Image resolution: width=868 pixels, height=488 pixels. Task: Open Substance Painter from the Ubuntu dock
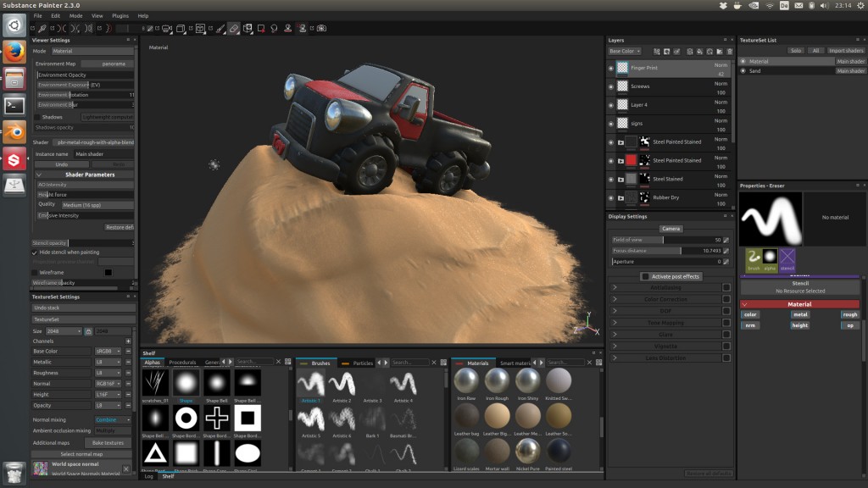click(x=12, y=158)
